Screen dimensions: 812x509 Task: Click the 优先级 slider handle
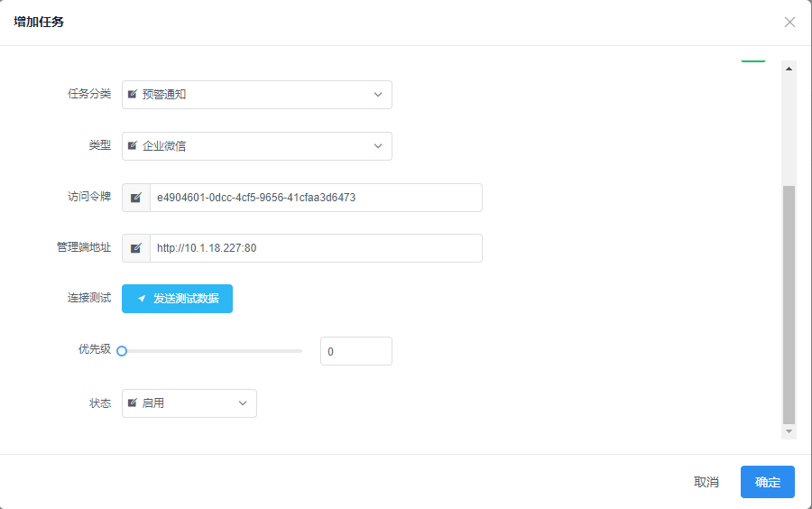(122, 351)
